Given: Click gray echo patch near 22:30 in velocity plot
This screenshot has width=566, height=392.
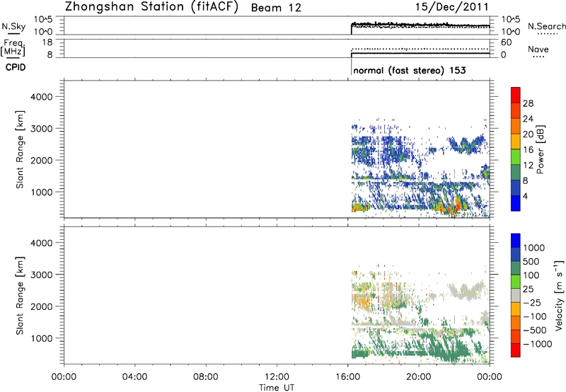Looking at the screenshot, I should [x=466, y=291].
